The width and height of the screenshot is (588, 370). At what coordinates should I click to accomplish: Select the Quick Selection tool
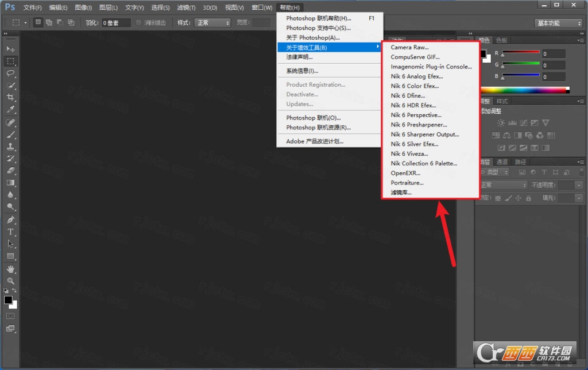click(10, 85)
